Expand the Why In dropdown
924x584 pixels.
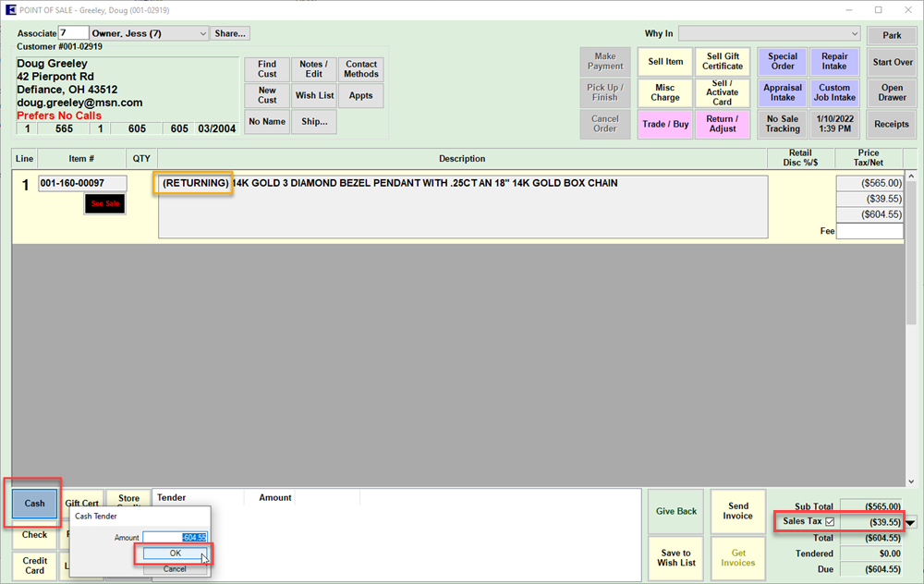pos(853,34)
